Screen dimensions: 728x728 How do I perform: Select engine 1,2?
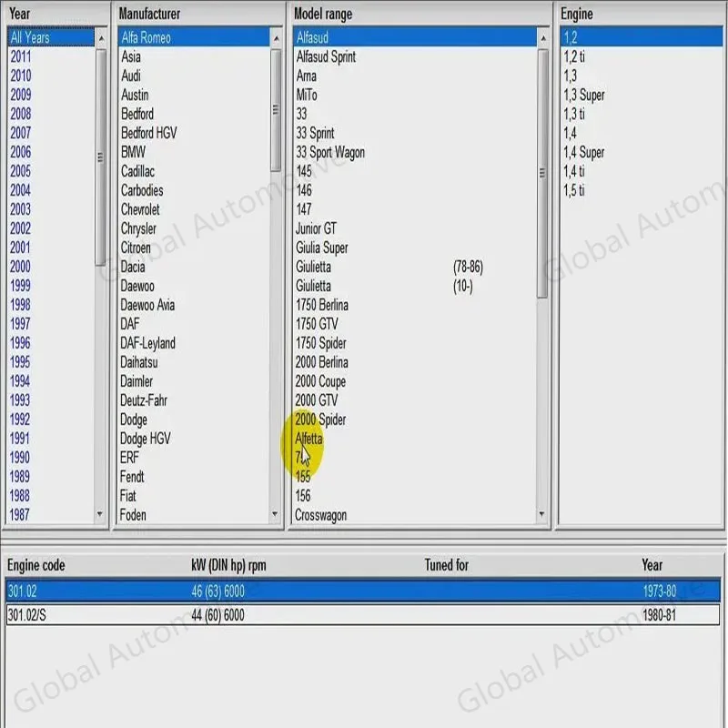(642, 37)
